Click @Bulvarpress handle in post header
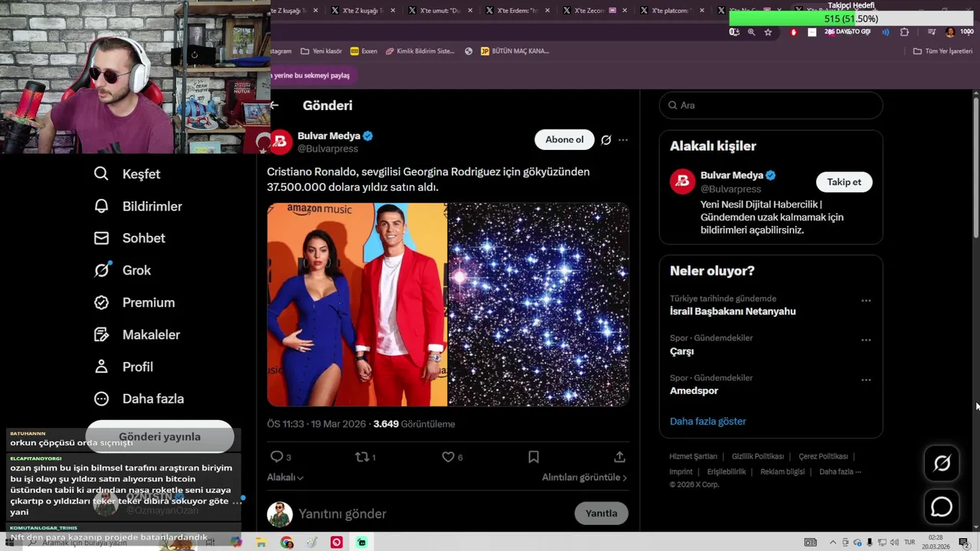 click(x=328, y=148)
